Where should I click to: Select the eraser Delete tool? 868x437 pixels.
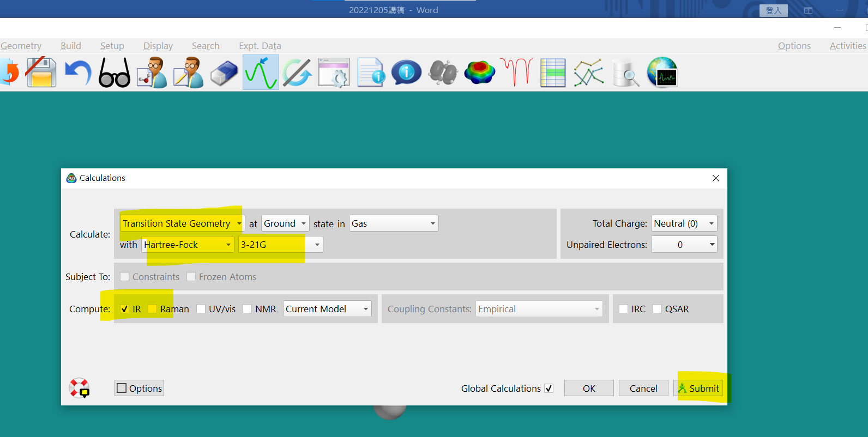(224, 73)
